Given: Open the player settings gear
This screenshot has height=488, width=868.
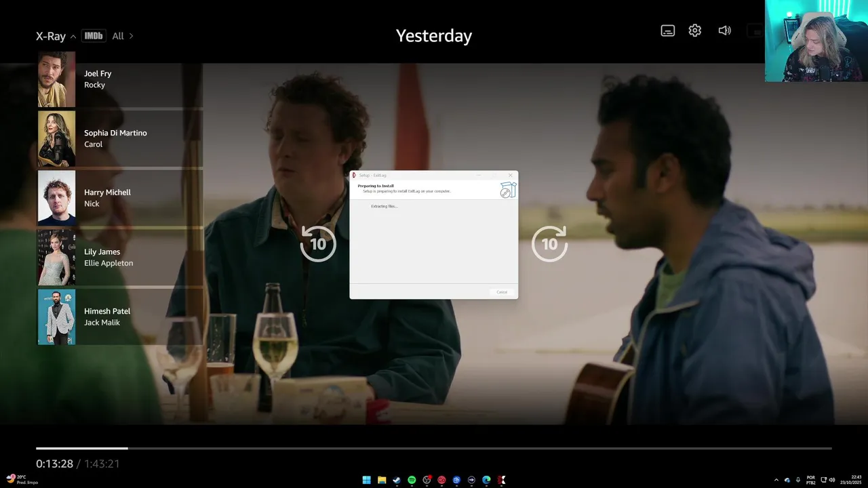Looking at the screenshot, I should tap(695, 30).
